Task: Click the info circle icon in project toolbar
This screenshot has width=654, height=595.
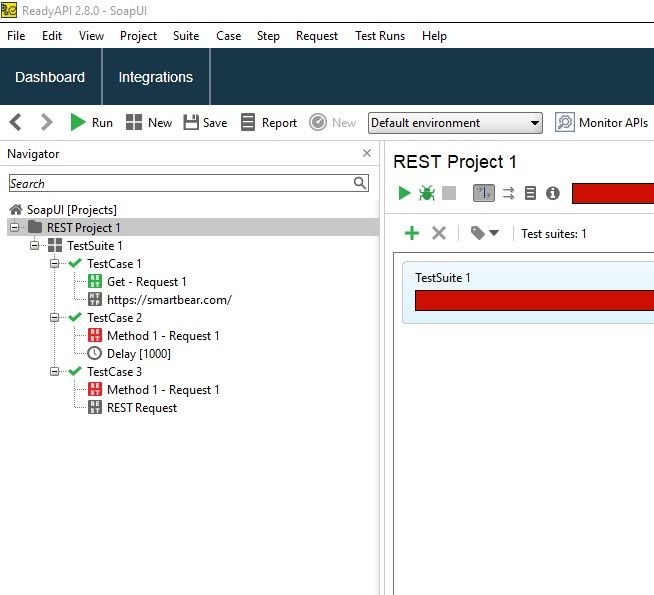Action: click(552, 193)
